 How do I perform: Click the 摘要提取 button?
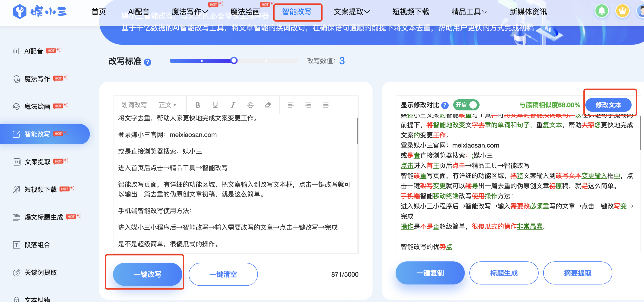tap(578, 273)
